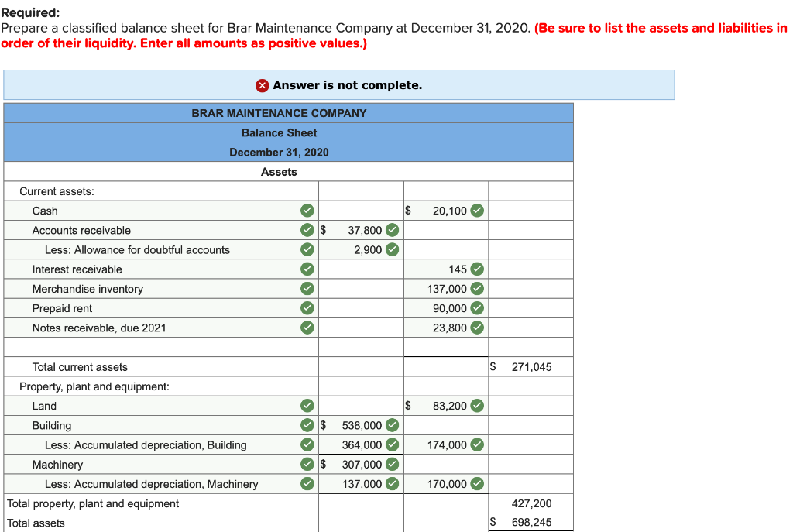Viewport: 793px width, 532px height.
Task: Click the checkmark next to Accounts receivable
Action: [307, 230]
